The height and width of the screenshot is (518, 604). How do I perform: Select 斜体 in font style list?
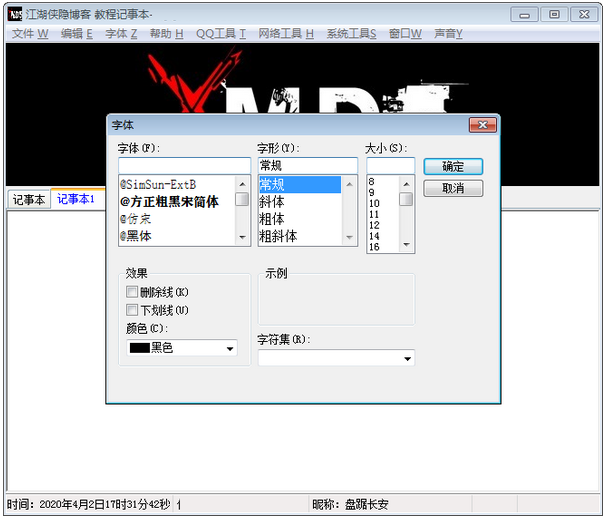pyautogui.click(x=300, y=201)
